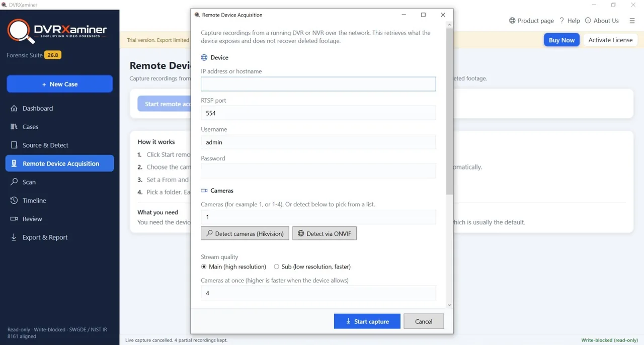
Task: Click the Source & Detect square icon
Action: [14, 145]
